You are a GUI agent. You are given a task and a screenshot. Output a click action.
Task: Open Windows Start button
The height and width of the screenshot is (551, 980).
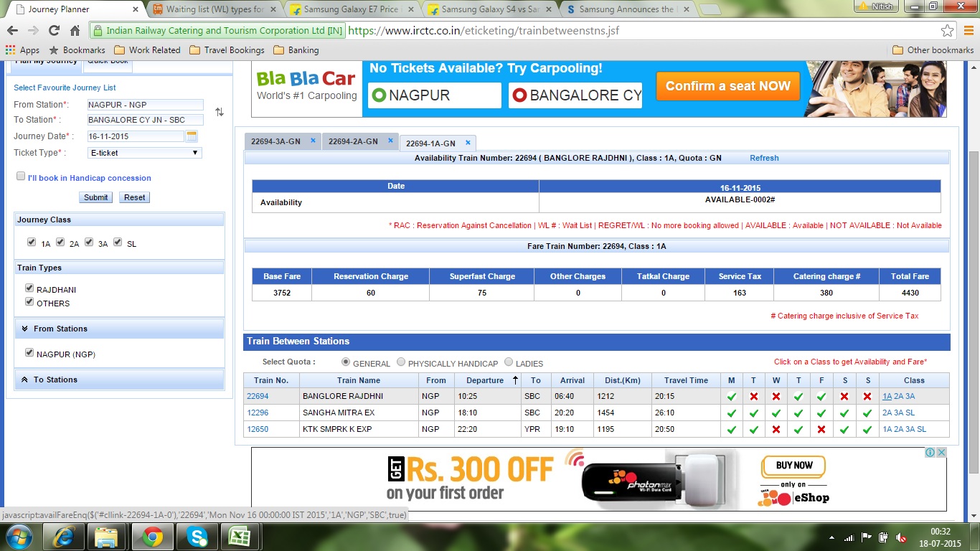pos(18,537)
